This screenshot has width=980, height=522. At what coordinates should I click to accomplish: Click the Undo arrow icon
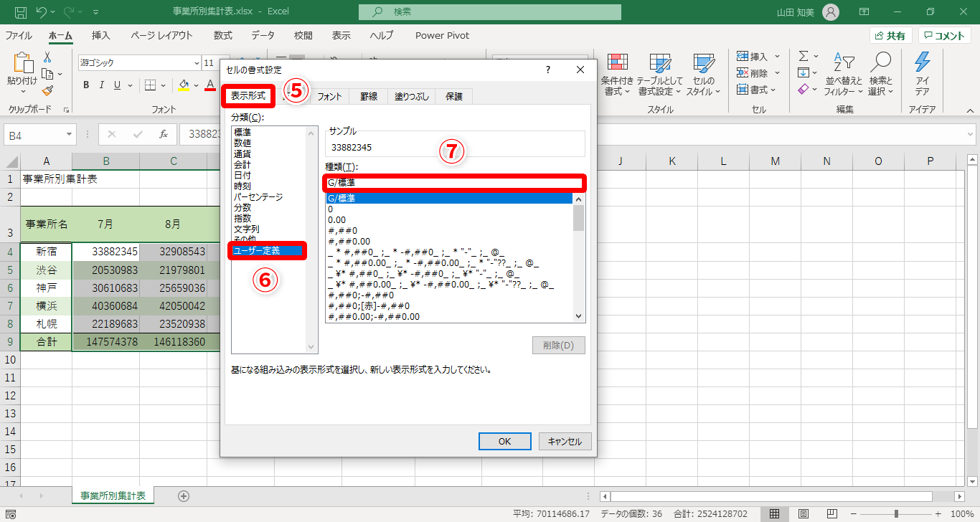[42, 12]
